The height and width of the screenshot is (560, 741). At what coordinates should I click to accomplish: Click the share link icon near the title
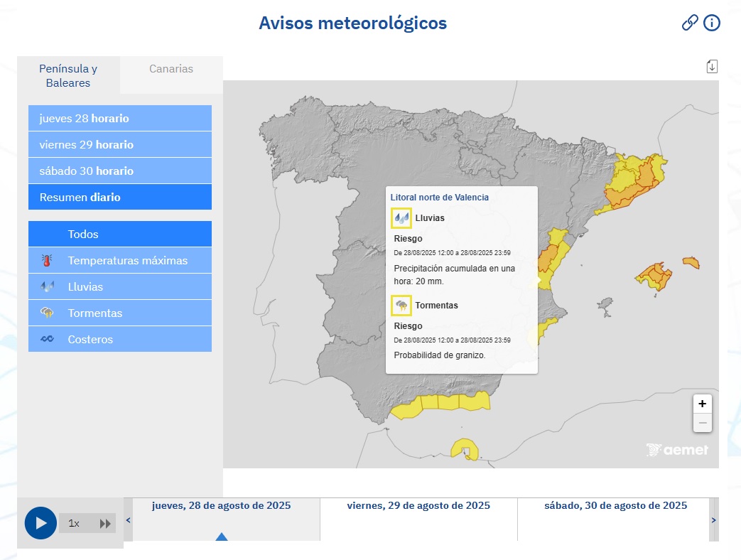click(x=689, y=23)
